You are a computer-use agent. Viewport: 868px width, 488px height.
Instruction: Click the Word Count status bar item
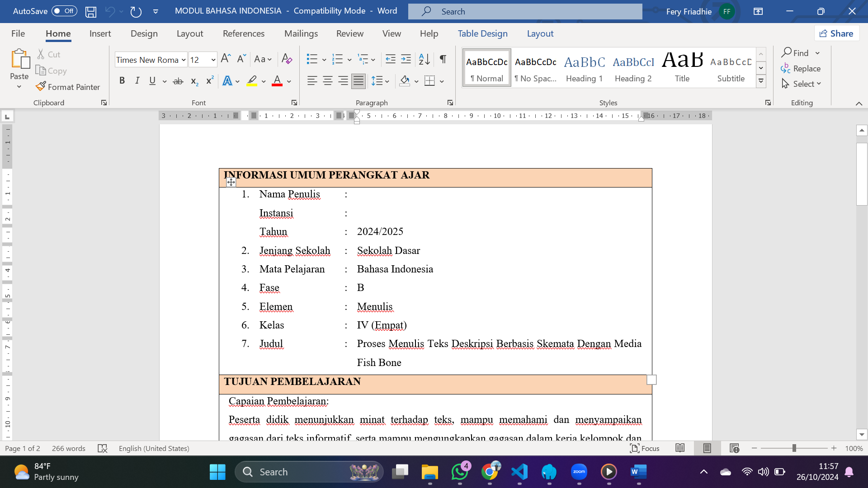coord(69,448)
